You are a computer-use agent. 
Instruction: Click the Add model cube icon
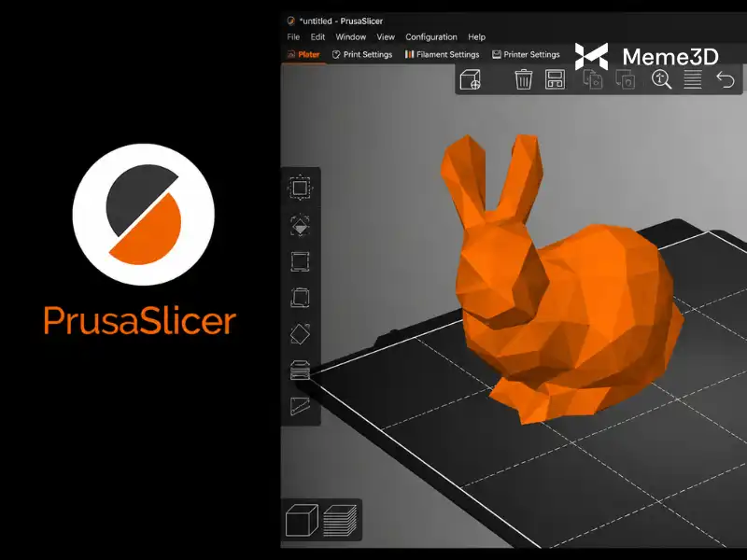coord(471,79)
